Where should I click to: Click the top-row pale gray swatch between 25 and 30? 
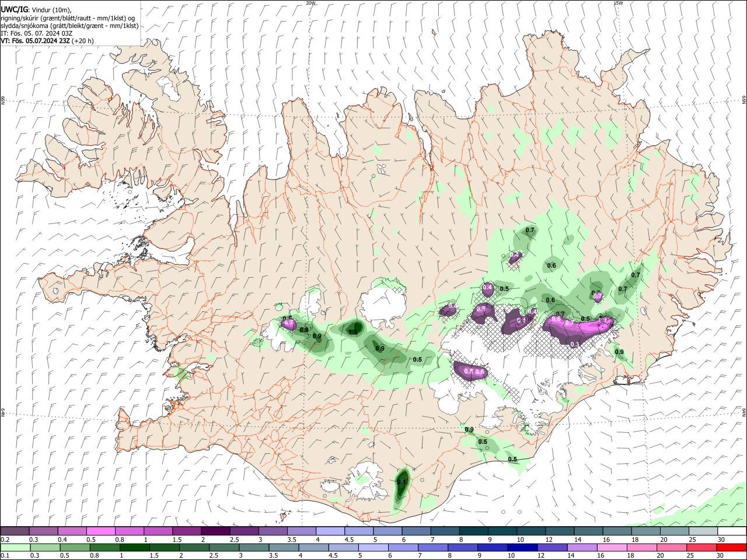pos(704,531)
